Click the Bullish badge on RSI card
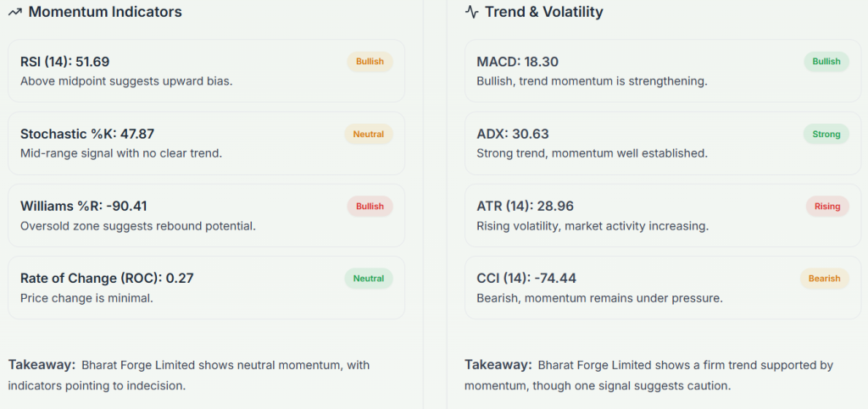Viewport: 868px width, 409px height. [x=370, y=62]
